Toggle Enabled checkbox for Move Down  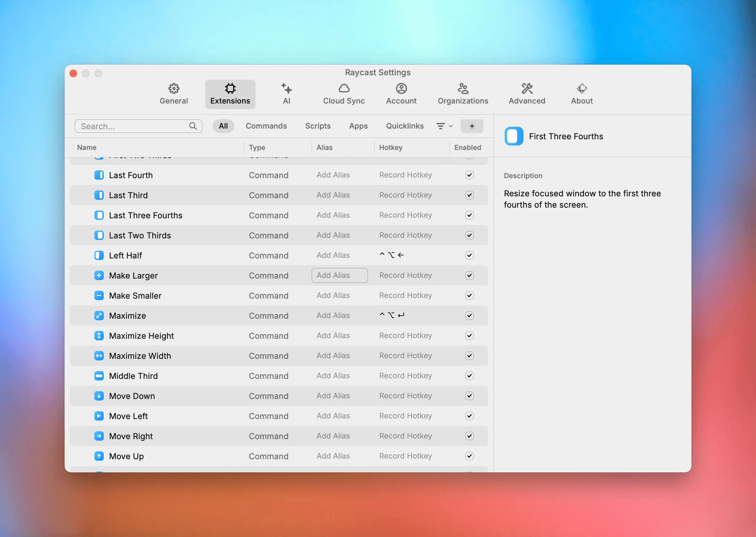click(x=469, y=396)
